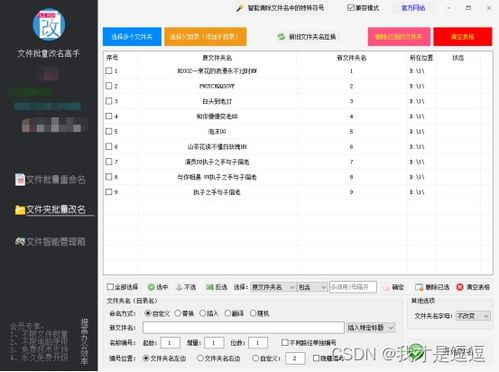The image size is (499, 372).
Task: Check the checkbox for row 5
Action: coord(109,131)
